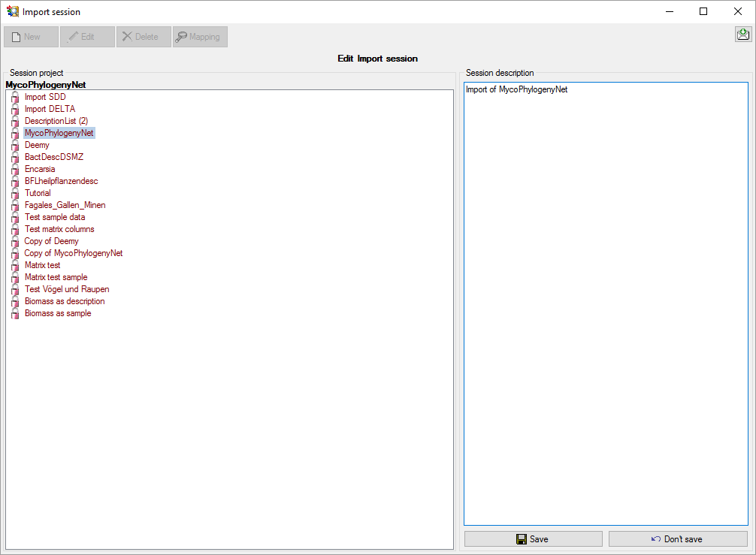Click the lock icon beside Matrix test sample
The height and width of the screenshot is (555, 756).
(x=15, y=278)
